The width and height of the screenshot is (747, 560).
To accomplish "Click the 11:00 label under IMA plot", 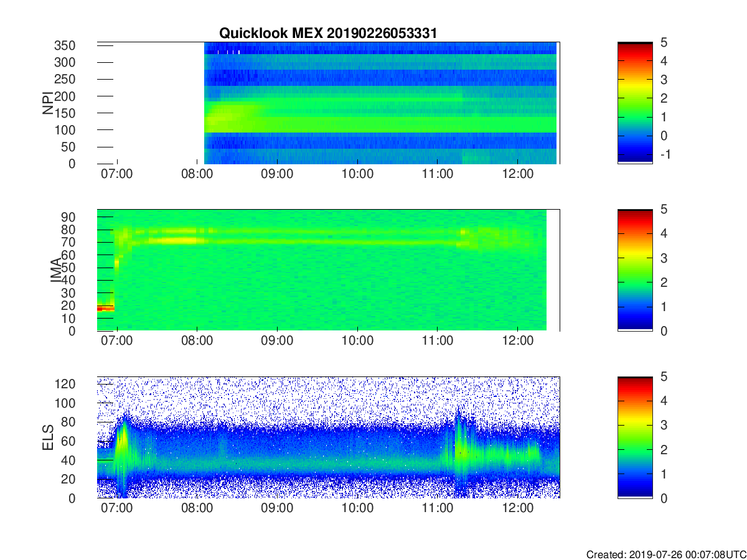I will (438, 341).
